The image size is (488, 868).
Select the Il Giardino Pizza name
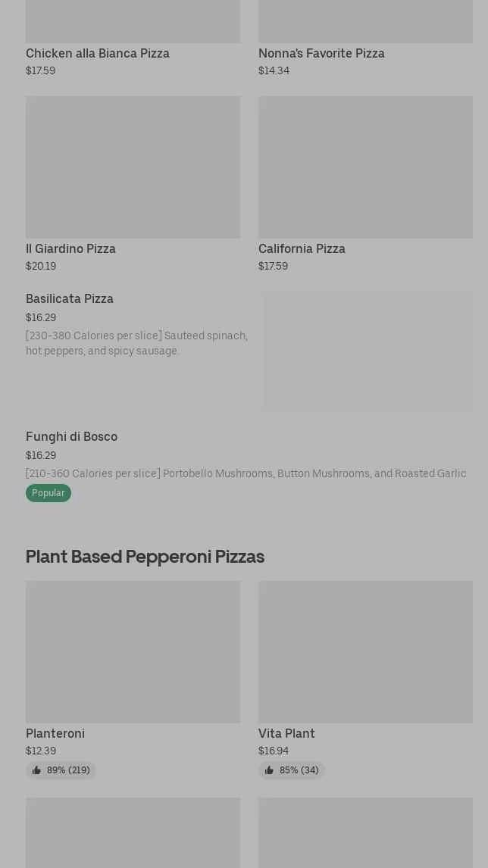click(x=70, y=249)
